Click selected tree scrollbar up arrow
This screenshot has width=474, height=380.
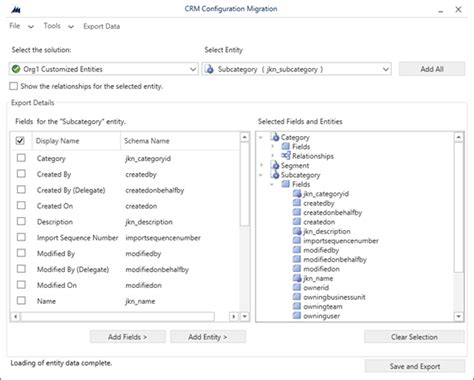[x=459, y=137]
